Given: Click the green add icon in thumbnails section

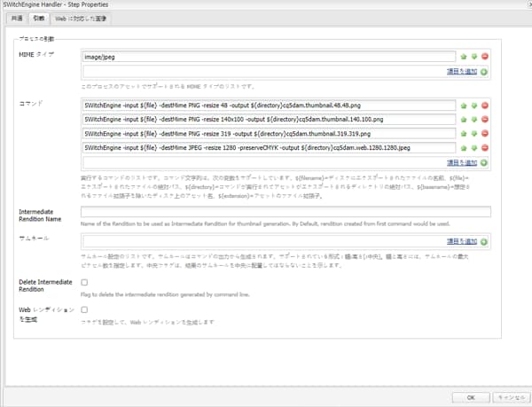Looking at the screenshot, I should coord(484,242).
